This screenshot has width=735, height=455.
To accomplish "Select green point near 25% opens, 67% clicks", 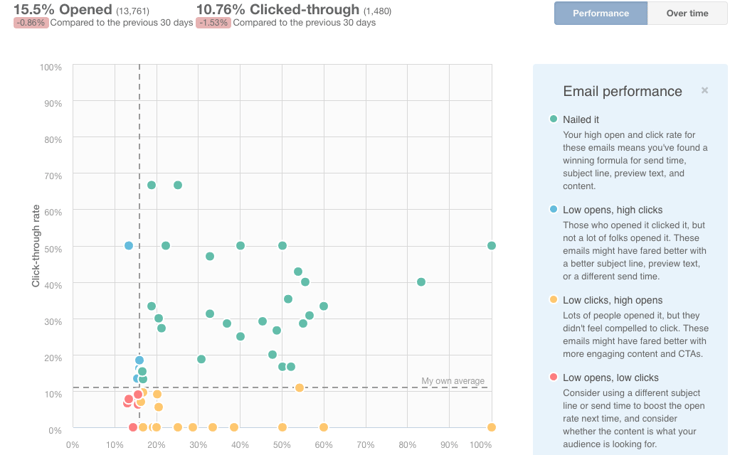I will pyautogui.click(x=178, y=185).
